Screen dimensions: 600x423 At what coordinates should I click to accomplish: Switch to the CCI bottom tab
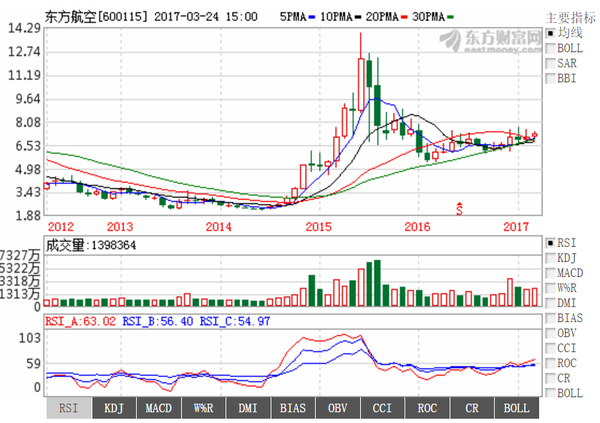point(382,408)
